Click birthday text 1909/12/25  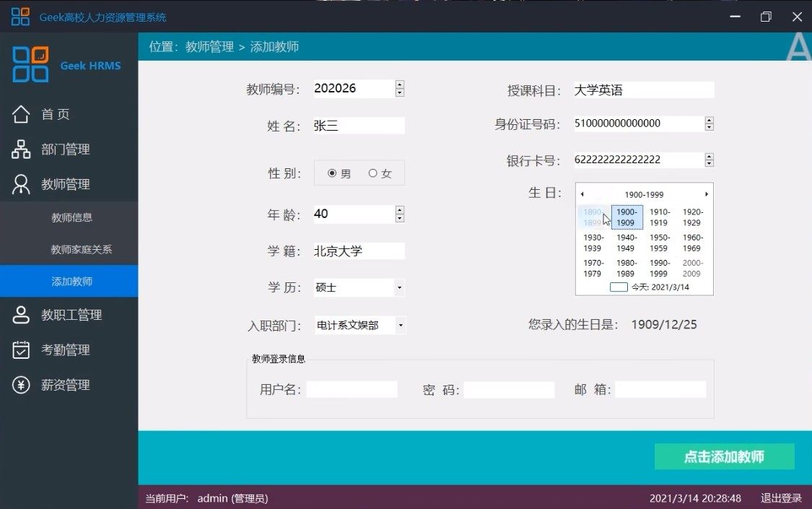664,325
